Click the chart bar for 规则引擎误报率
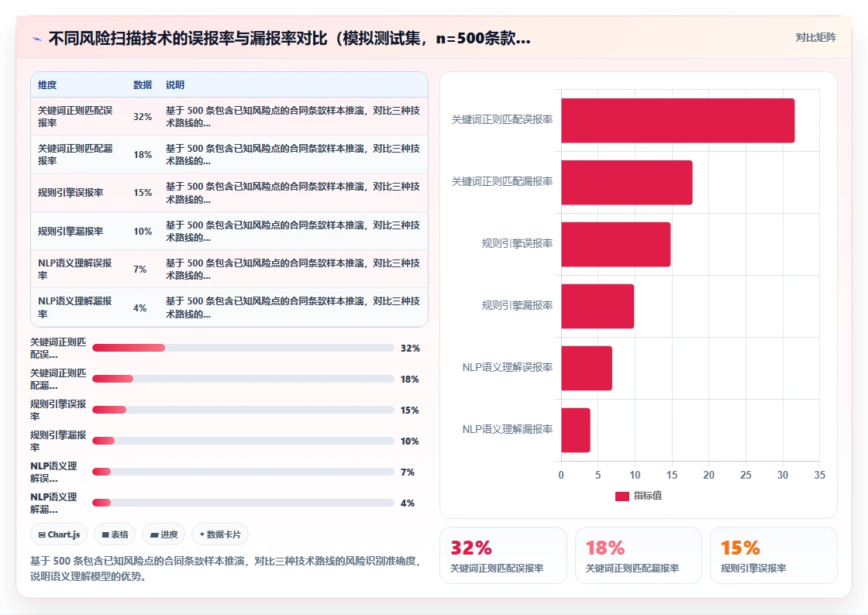Viewport: 868px width, 615px height. (x=615, y=245)
